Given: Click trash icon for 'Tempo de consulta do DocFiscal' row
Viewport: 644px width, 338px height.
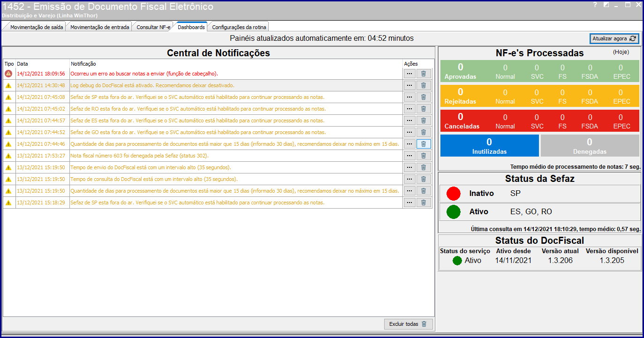Looking at the screenshot, I should click(x=424, y=179).
